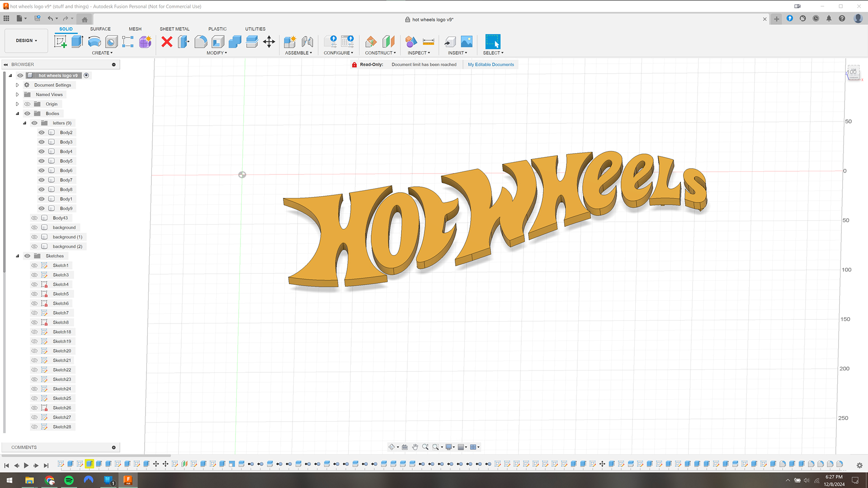Switch to the SURFACE tab
This screenshot has width=868, height=488.
tap(100, 29)
